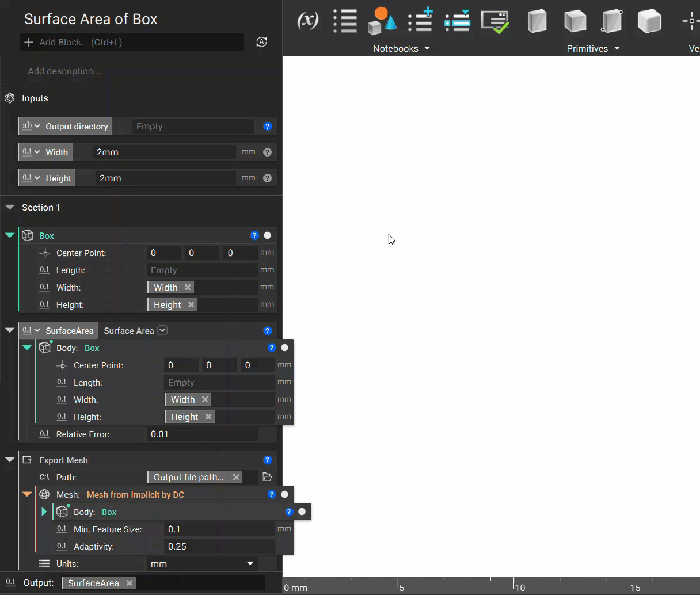
Task: Open help on Mesh from Implicit by DC
Action: (272, 494)
